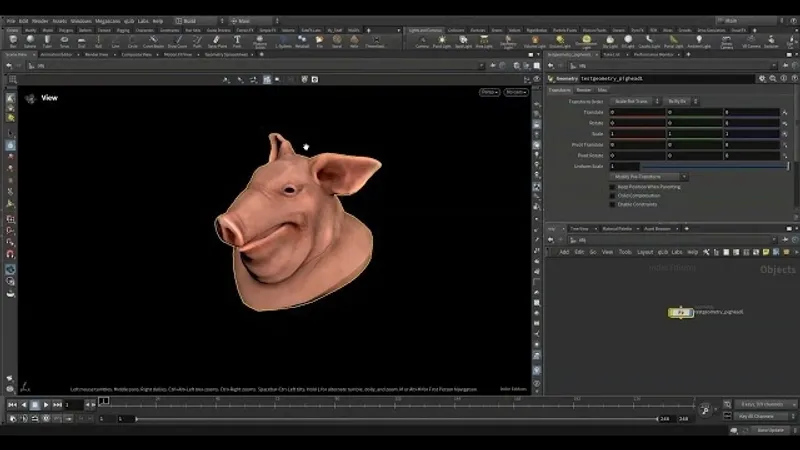800x450 pixels.
Task: Open Persp viewport camera dropdown
Action: [489, 92]
